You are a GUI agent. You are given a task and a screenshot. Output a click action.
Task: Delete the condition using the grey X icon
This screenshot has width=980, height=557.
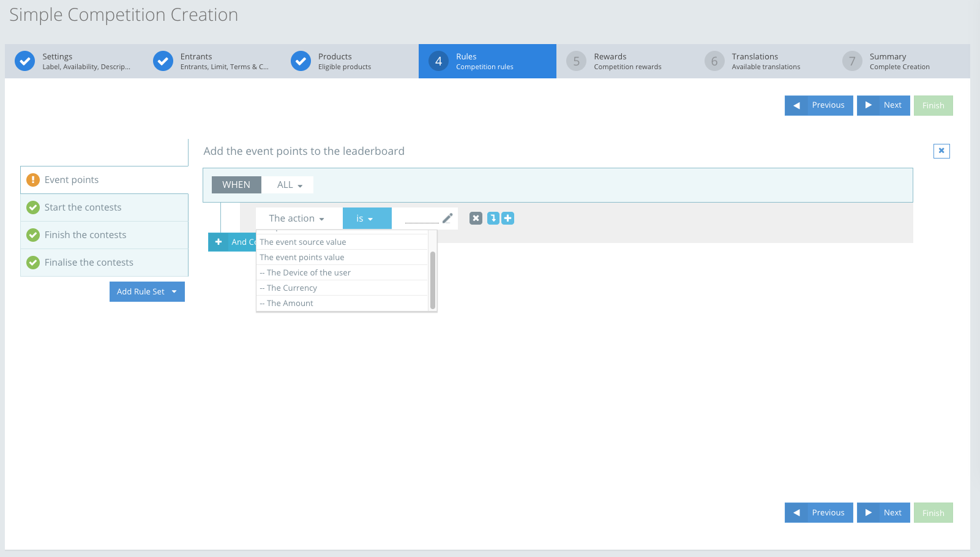[476, 218]
